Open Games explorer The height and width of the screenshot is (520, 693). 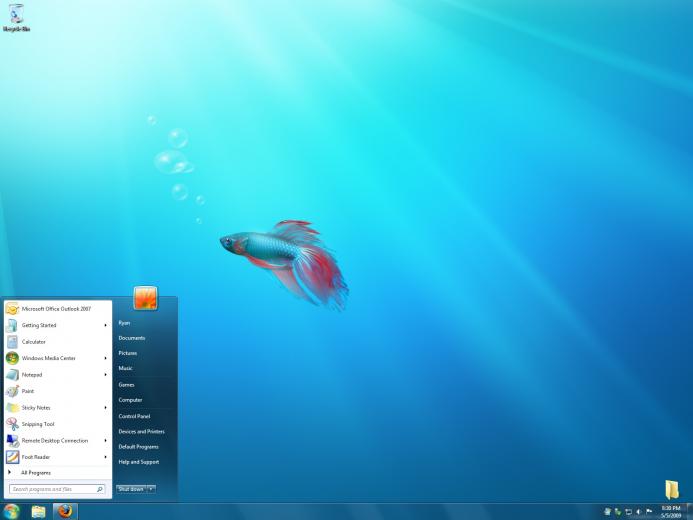[126, 385]
